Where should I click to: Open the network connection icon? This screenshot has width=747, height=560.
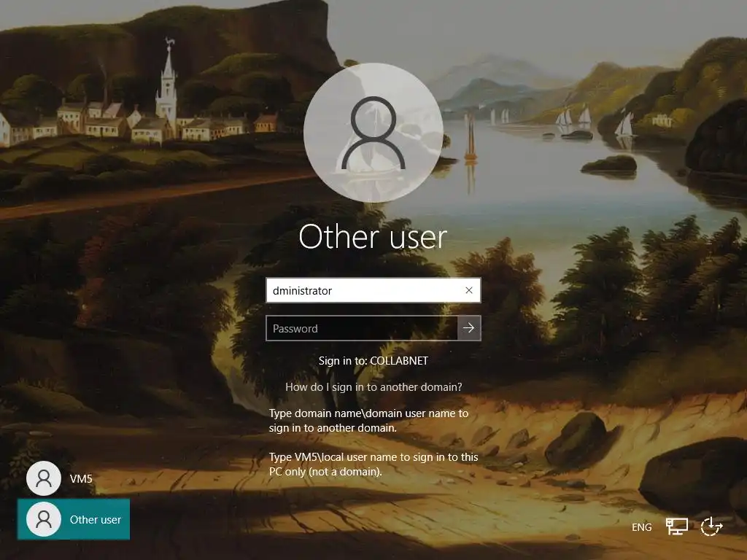click(676, 526)
